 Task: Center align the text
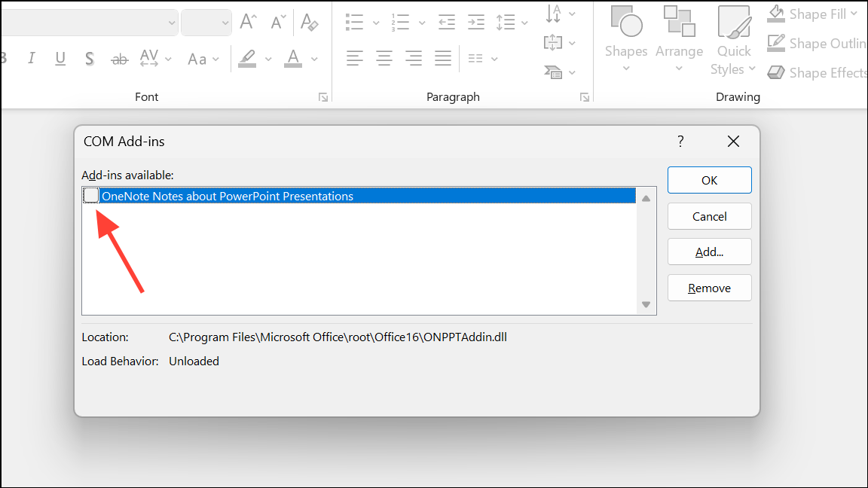pos(384,58)
